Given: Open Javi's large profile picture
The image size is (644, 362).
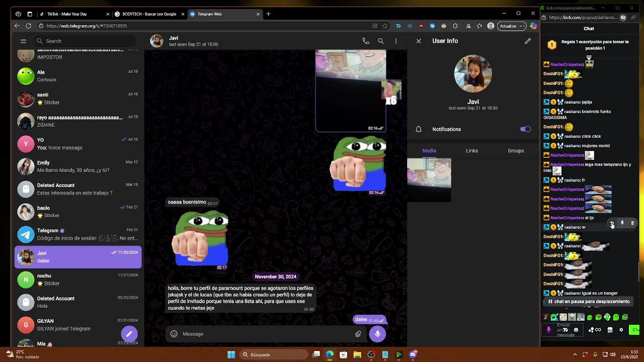Looking at the screenshot, I should tap(473, 74).
